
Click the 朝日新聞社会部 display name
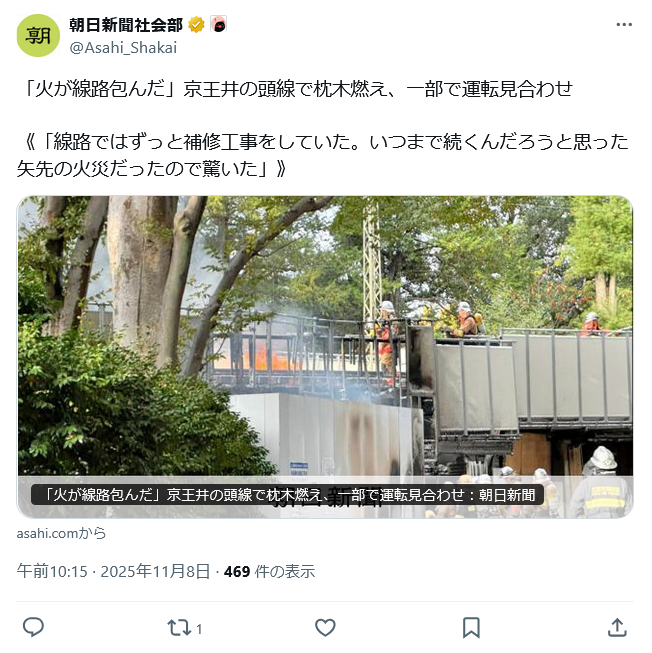pos(126,25)
